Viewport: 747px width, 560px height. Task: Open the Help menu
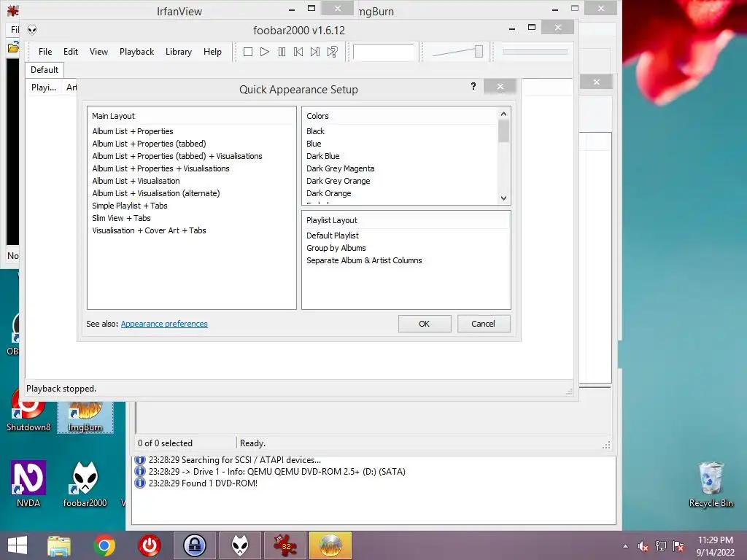[x=212, y=52]
